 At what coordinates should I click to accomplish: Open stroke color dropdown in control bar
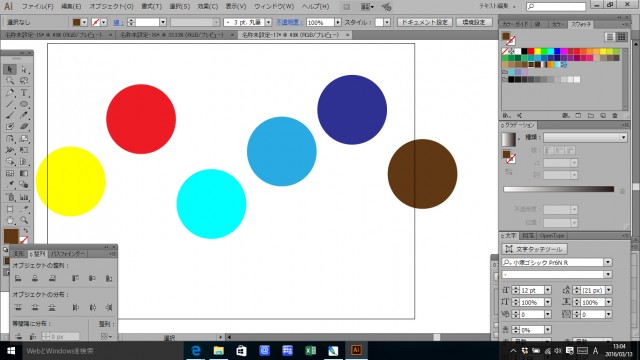[x=104, y=22]
